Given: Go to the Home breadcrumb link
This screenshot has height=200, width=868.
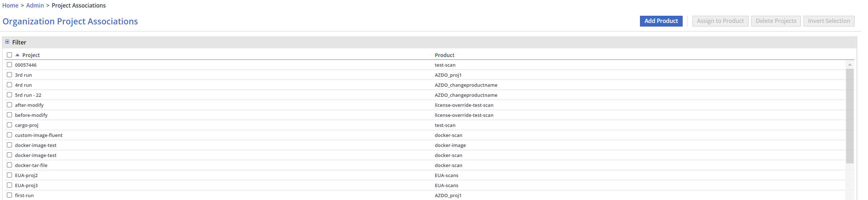Looking at the screenshot, I should coord(10,5).
